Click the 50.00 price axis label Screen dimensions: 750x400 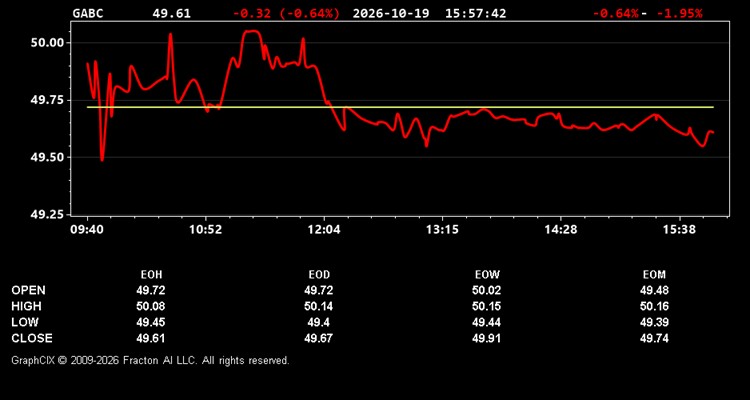(47, 43)
